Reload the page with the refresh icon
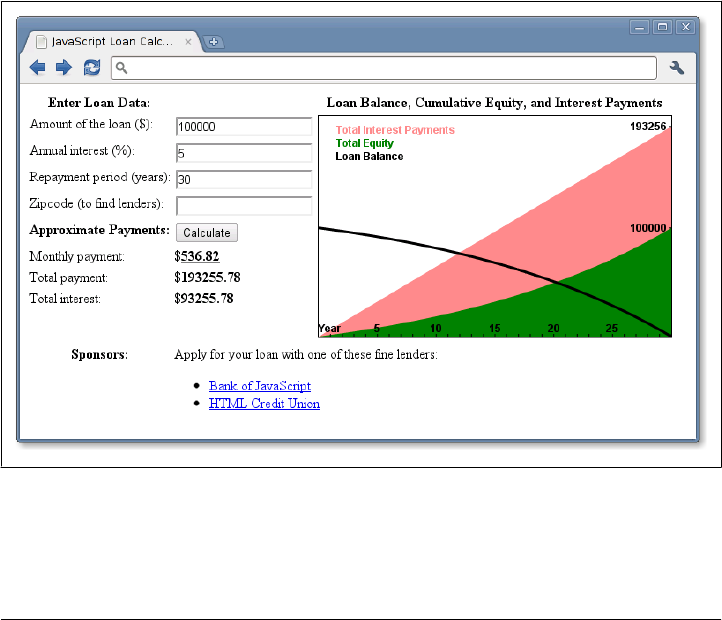This screenshot has height=620, width=722. point(92,68)
